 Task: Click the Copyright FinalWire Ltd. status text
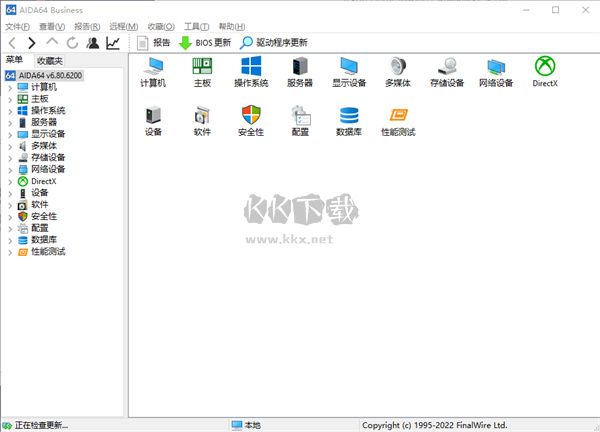(x=434, y=425)
